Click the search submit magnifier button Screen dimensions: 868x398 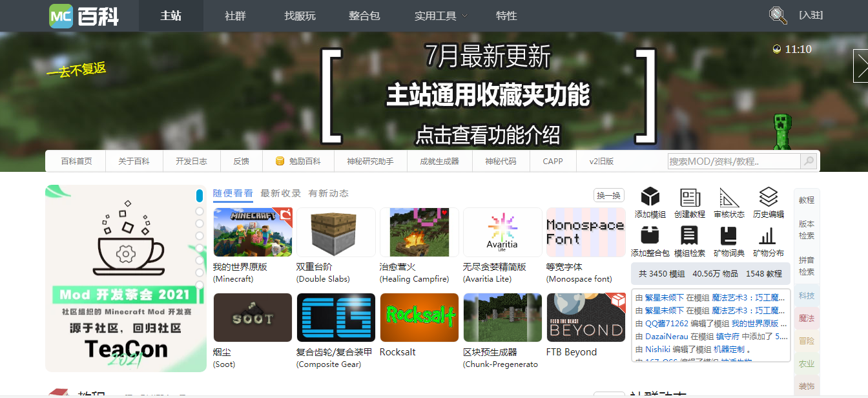(x=809, y=161)
